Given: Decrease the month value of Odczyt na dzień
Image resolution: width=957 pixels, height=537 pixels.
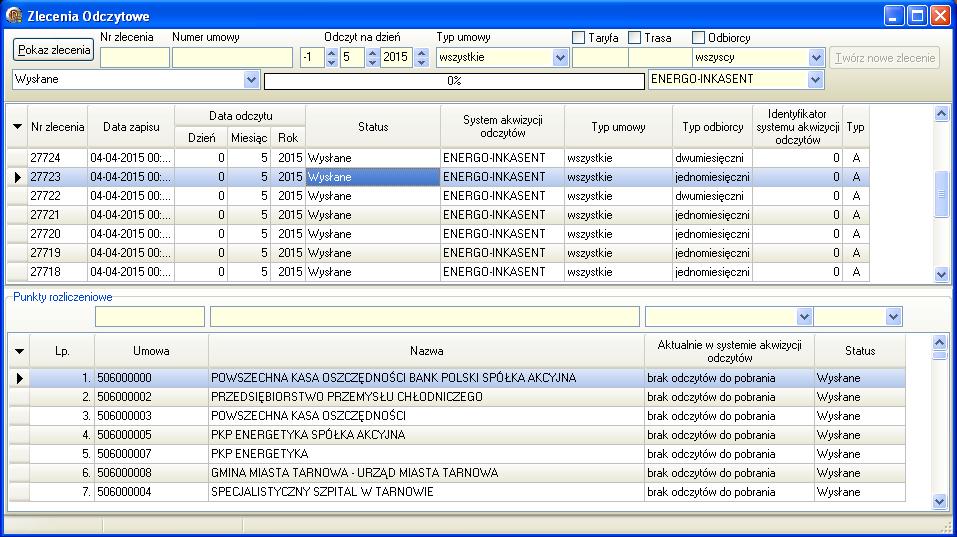Looking at the screenshot, I should [372, 62].
